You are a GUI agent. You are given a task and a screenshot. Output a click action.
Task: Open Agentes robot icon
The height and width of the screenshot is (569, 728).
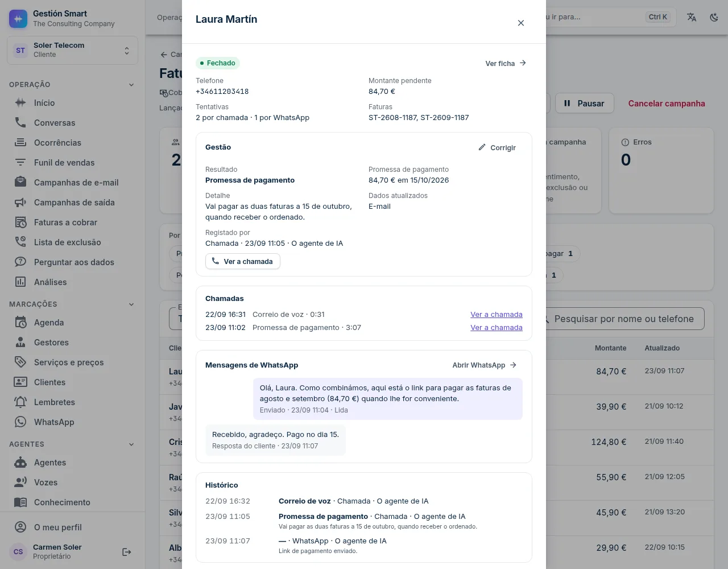click(20, 463)
